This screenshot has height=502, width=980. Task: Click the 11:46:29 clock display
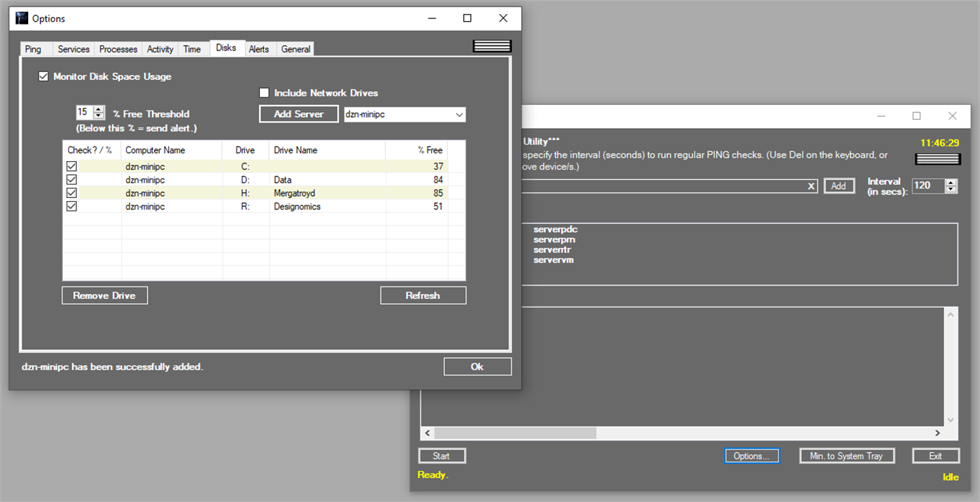(x=940, y=142)
